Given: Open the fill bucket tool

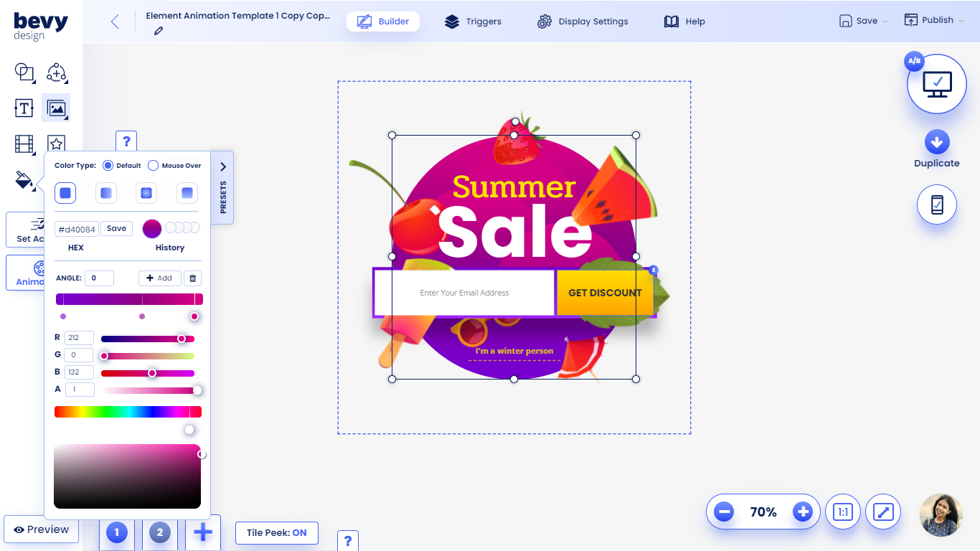Looking at the screenshot, I should [24, 181].
